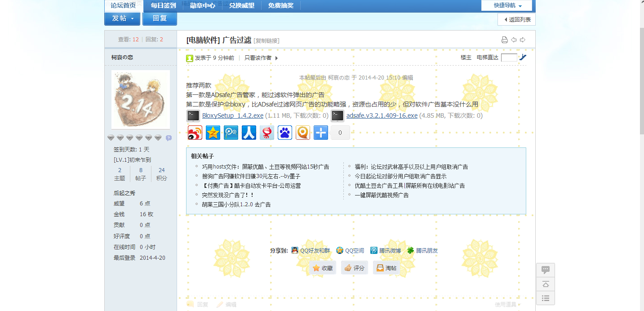644x311 pixels.
Task: Click the help icon beside rank diamonds
Action: tap(169, 138)
